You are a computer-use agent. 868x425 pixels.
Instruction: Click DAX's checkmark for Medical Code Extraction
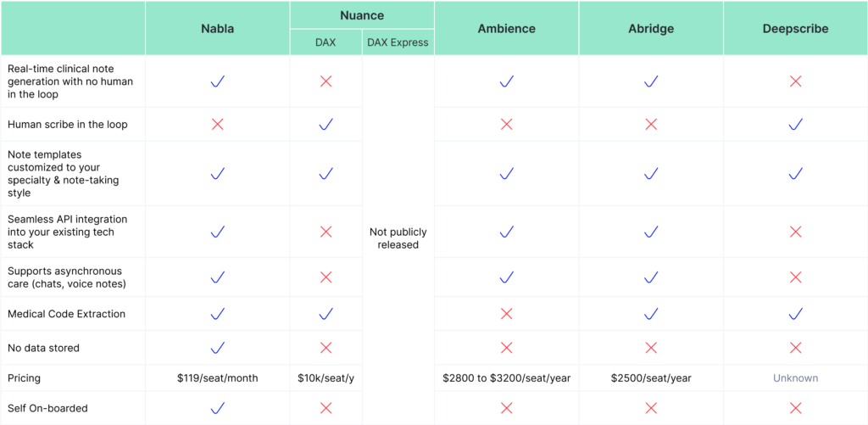coord(326,314)
